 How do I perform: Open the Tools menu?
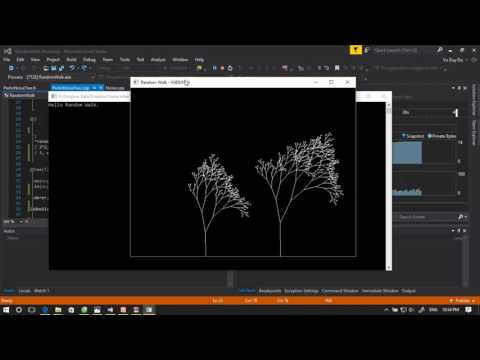125,60
